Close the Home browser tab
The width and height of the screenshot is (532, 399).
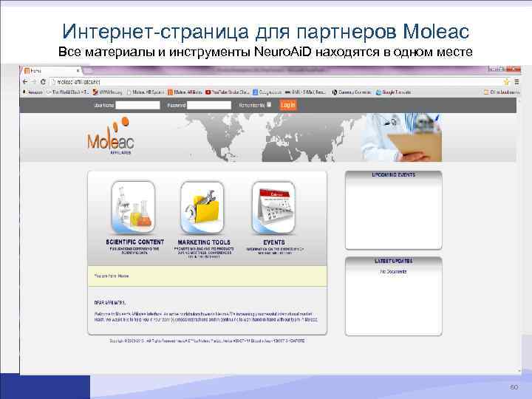(x=78, y=71)
